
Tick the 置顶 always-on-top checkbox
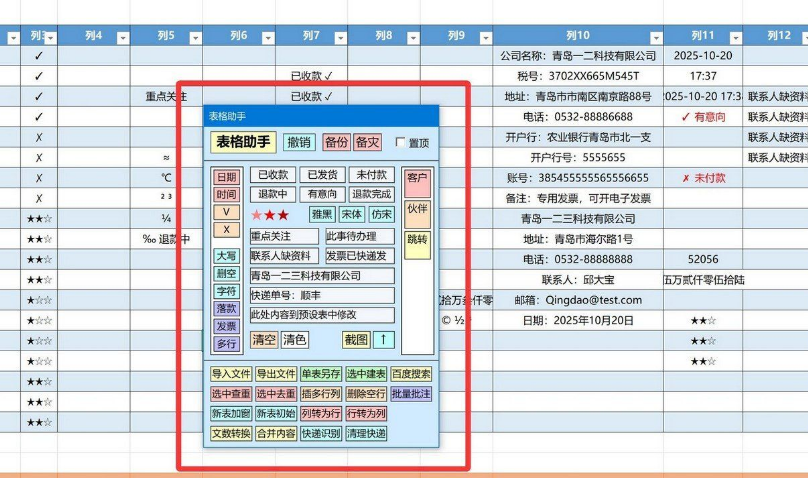[x=401, y=143]
